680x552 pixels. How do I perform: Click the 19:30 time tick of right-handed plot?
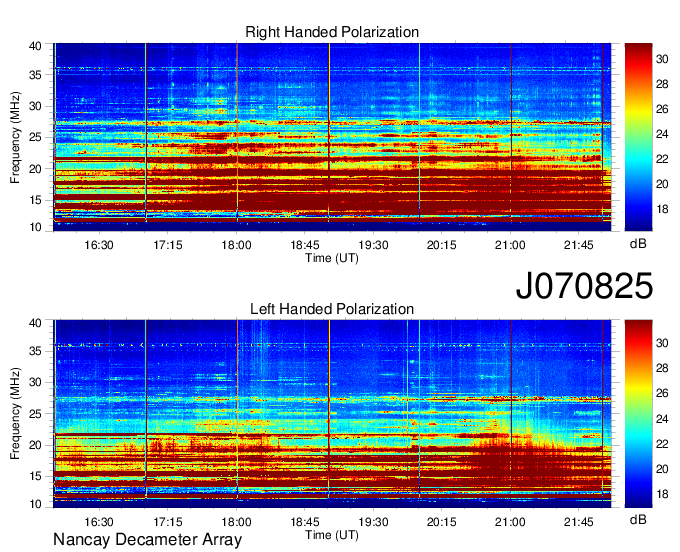click(x=373, y=245)
